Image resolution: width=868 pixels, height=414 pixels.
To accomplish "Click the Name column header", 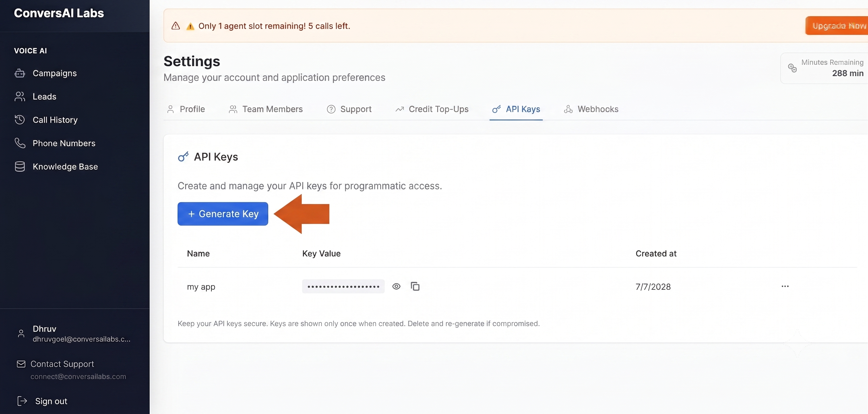I will (198, 254).
